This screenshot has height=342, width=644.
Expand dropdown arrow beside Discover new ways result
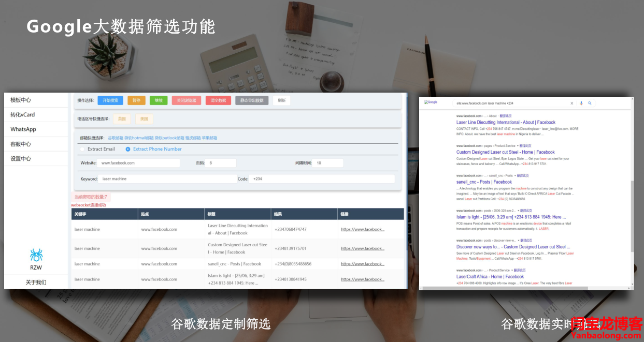[x=518, y=241]
